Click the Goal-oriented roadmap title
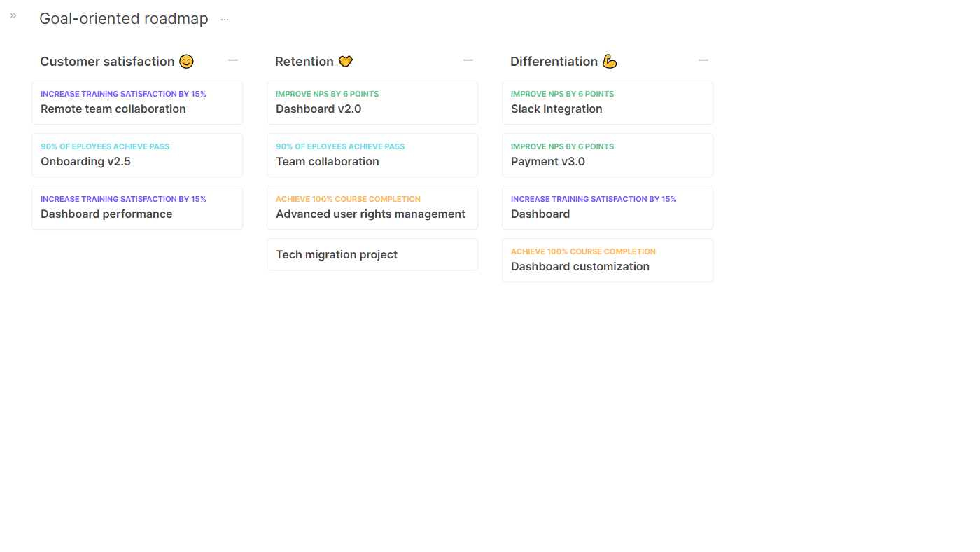The image size is (980, 552). pos(124,18)
